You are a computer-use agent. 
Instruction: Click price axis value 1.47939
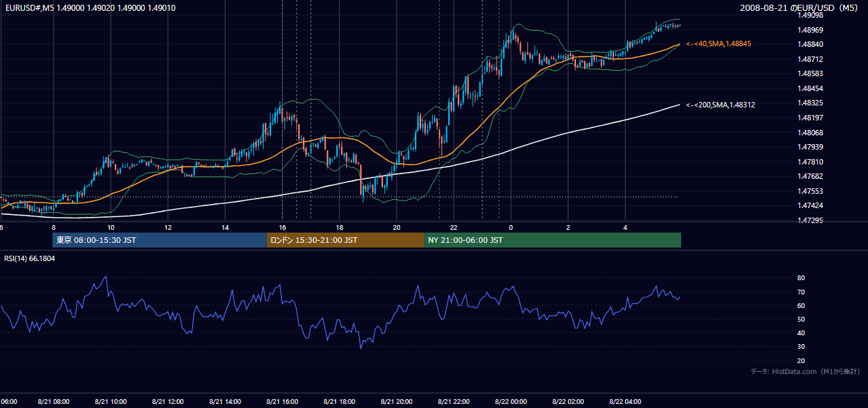click(810, 147)
